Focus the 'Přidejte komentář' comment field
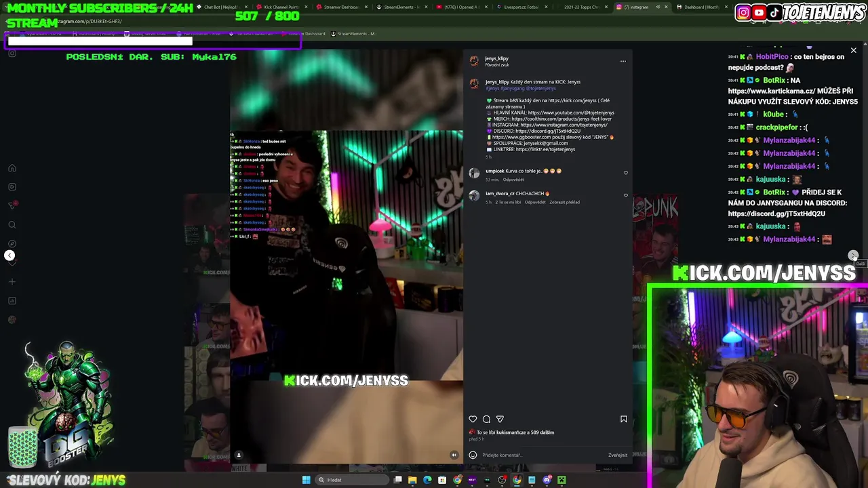 pos(542,455)
